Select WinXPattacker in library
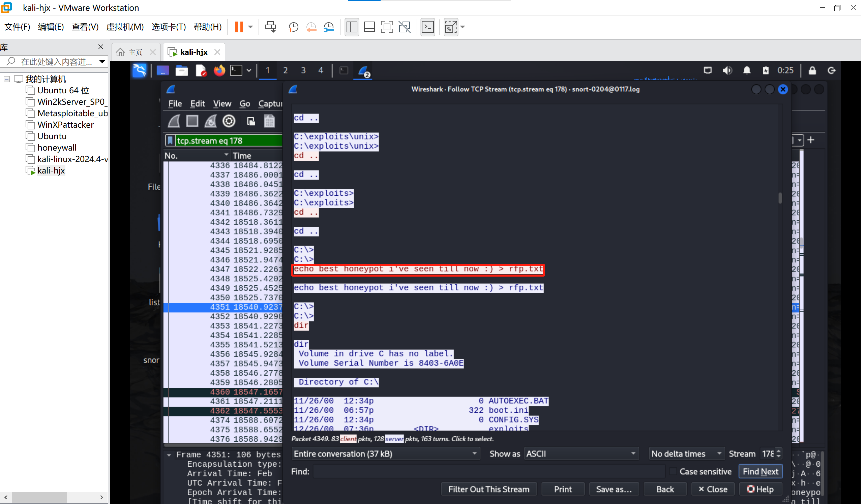861x504 pixels. (66, 125)
